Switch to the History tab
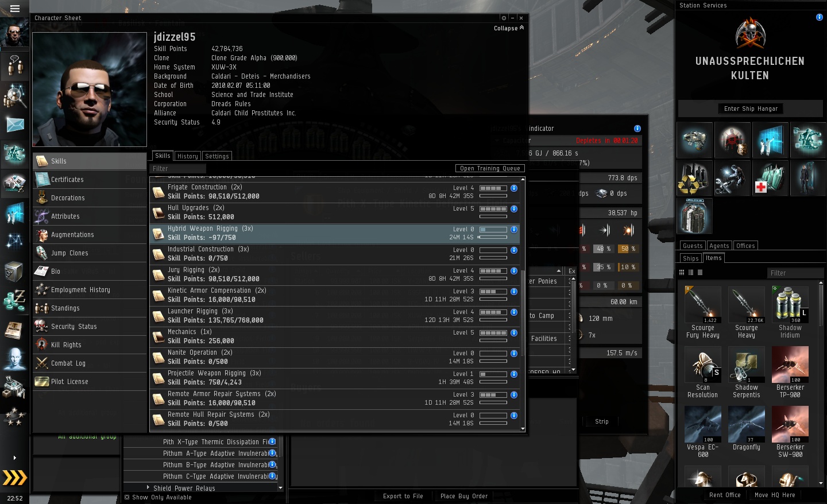This screenshot has width=827, height=504. [188, 156]
